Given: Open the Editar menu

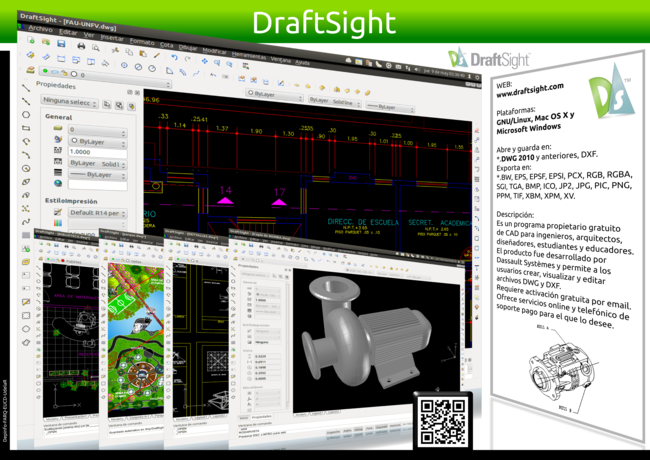Looking at the screenshot, I should click(x=68, y=32).
